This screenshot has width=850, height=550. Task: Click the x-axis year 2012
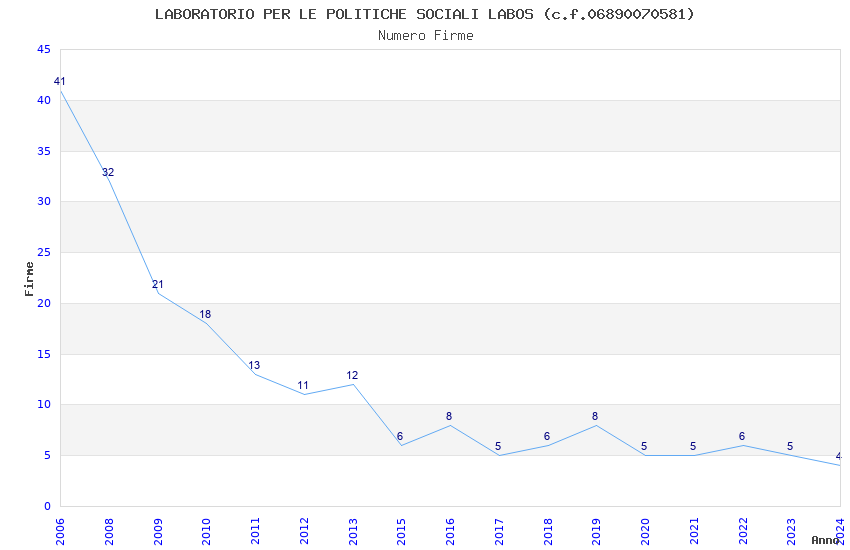pyautogui.click(x=304, y=531)
